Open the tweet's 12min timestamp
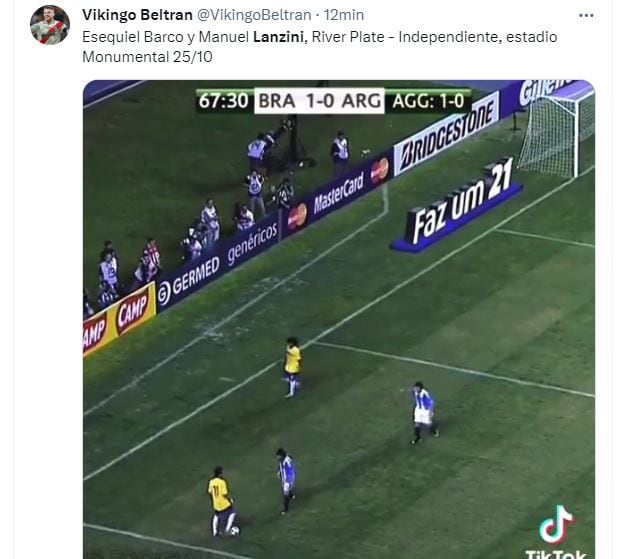This screenshot has width=626, height=559. coord(343,15)
